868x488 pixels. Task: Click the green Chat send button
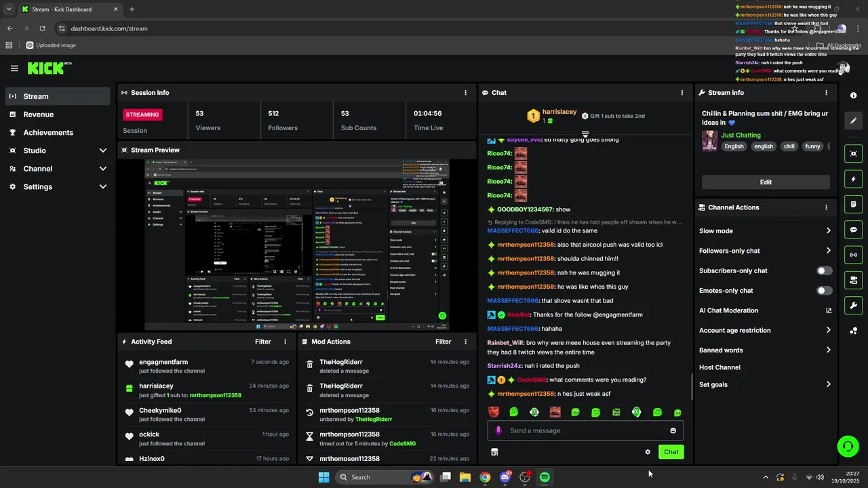671,452
